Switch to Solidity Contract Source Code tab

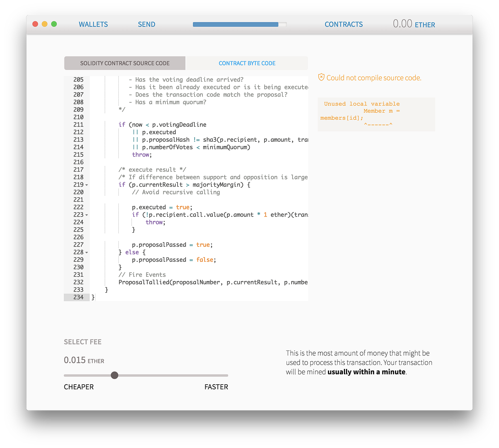point(125,63)
